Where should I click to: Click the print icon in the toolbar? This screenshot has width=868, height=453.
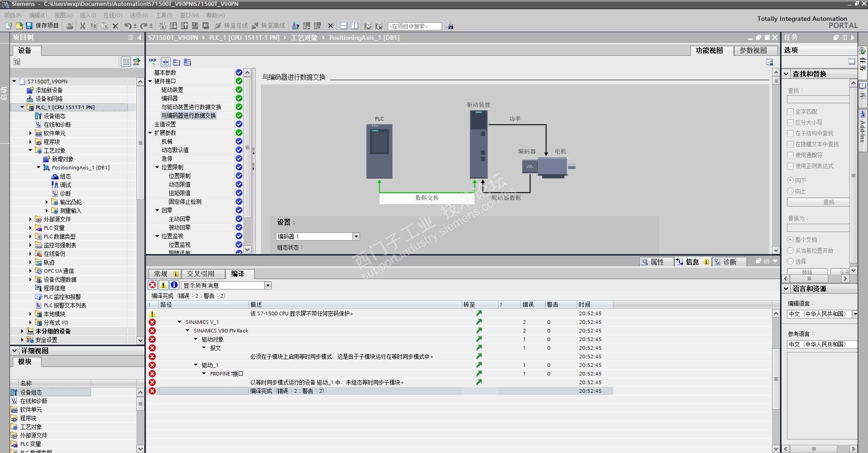(70, 26)
